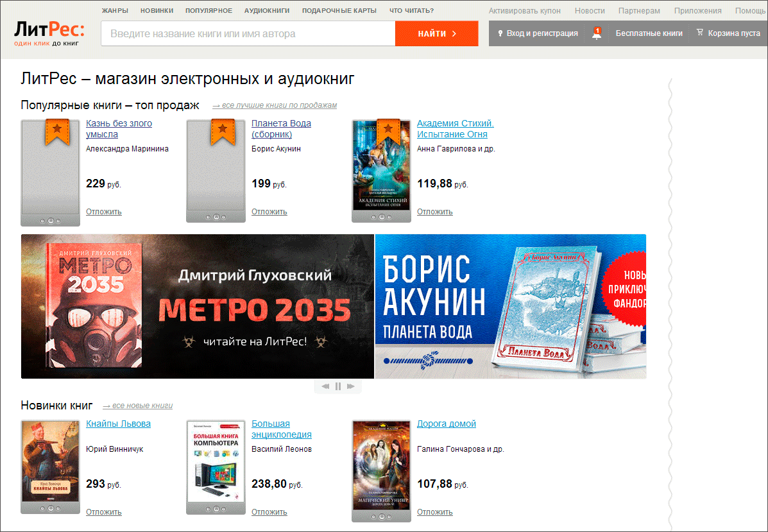The height and width of the screenshot is (532, 768).
Task: Focus the book title search field
Action: click(x=248, y=33)
